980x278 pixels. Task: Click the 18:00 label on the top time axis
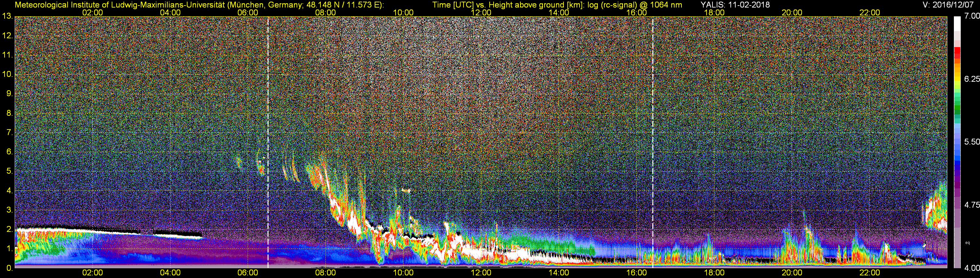click(x=714, y=12)
